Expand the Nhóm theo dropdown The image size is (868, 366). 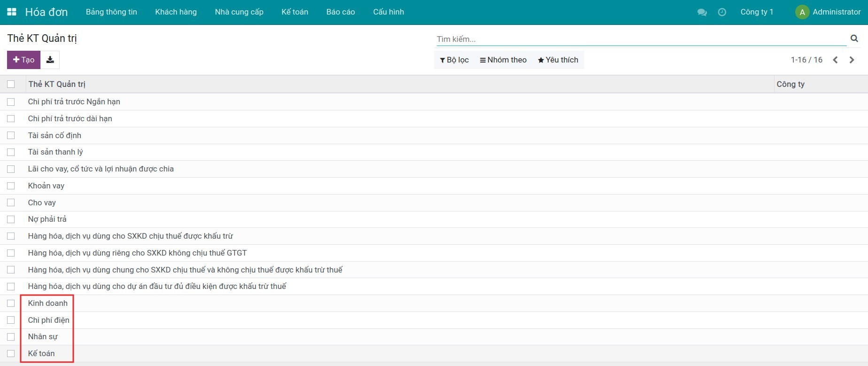pos(503,60)
